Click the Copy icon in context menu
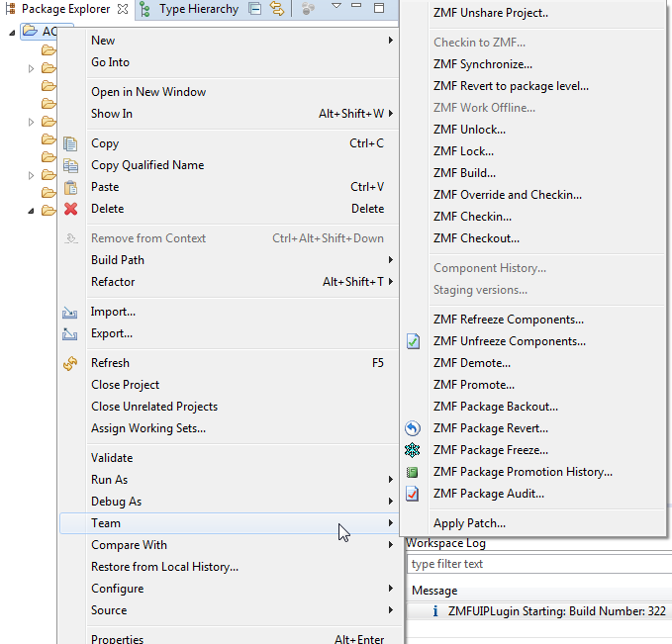The width and height of the screenshot is (672, 644). pos(70,143)
